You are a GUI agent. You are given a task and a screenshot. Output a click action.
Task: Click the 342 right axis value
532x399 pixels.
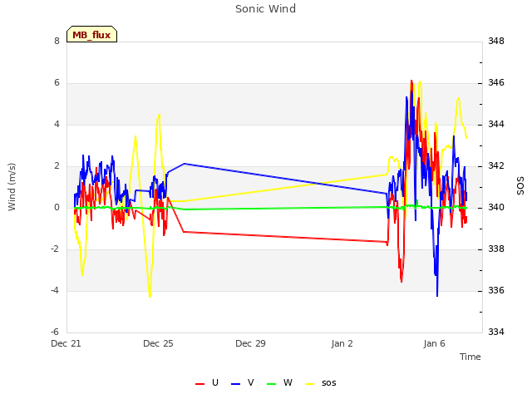[x=496, y=166]
